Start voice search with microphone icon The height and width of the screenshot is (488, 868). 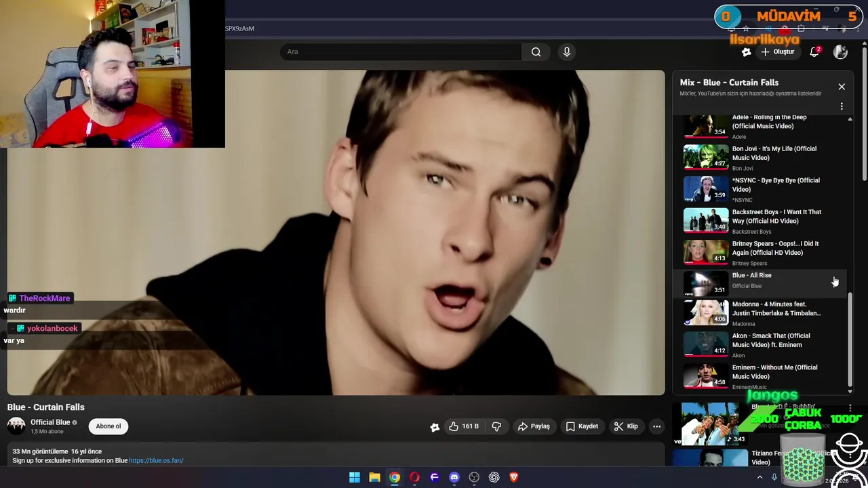point(567,52)
